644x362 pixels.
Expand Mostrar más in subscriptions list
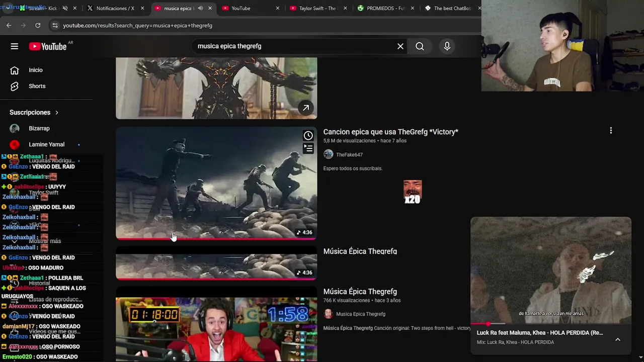coord(45,241)
